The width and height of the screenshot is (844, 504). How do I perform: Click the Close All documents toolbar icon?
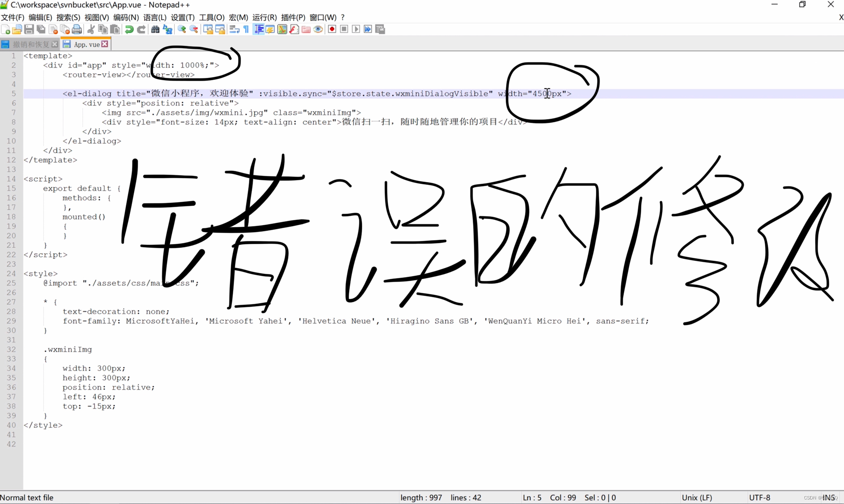pyautogui.click(x=65, y=29)
